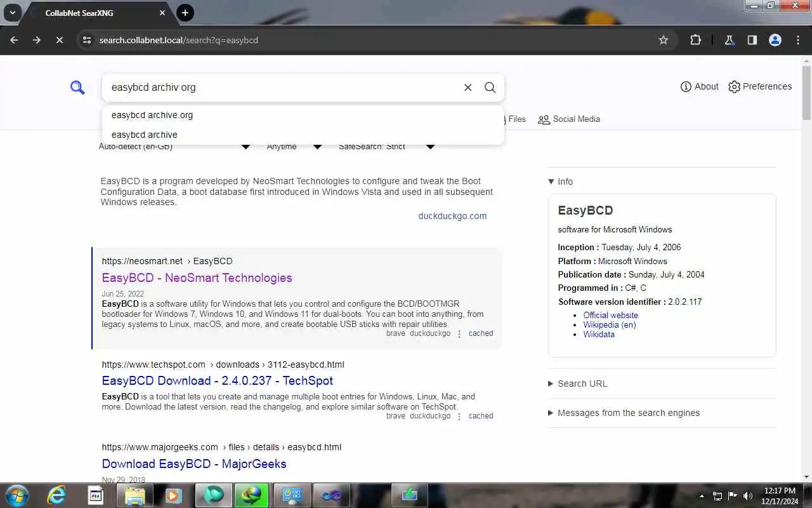Open a new browser tab
812x508 pixels.
tap(185, 13)
